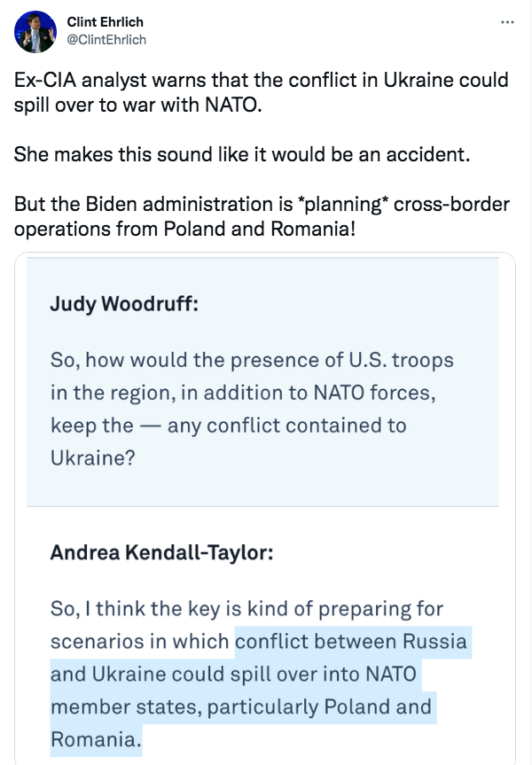
Task: Click the highlighted line "and Ukraine could spill over"
Action: pos(233,674)
